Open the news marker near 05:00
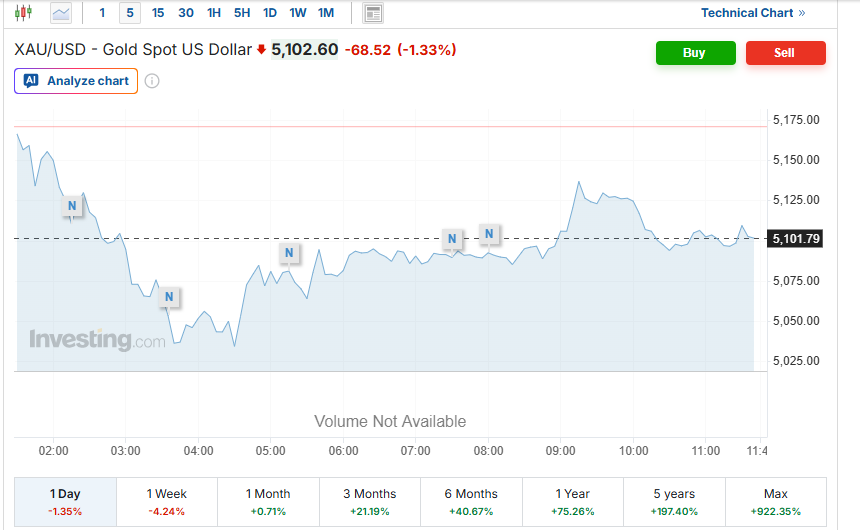860x530 pixels. coord(289,253)
